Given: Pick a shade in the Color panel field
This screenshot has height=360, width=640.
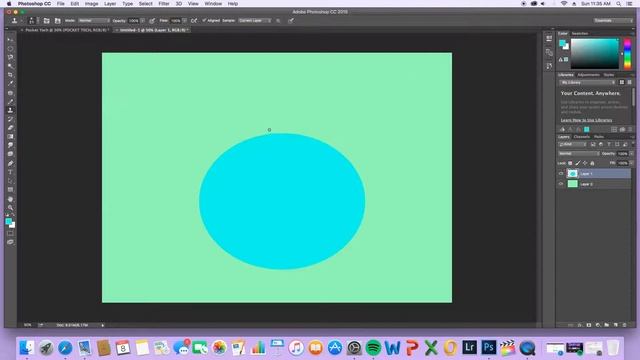Looking at the screenshot, I should click(x=595, y=53).
